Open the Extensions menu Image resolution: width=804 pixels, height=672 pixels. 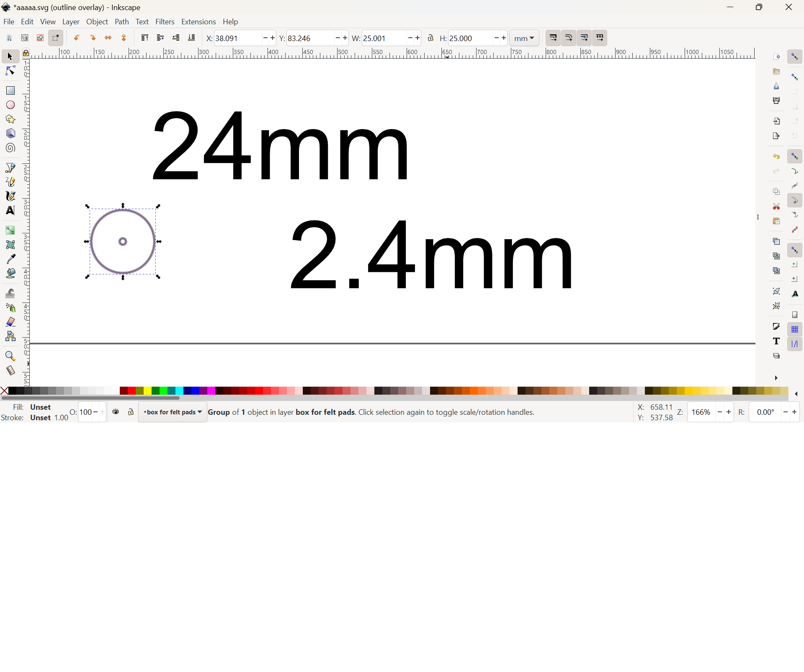click(x=198, y=22)
